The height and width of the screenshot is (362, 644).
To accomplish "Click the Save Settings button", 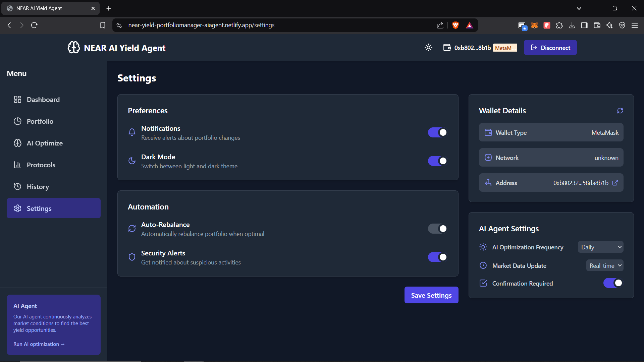I will pos(431,295).
